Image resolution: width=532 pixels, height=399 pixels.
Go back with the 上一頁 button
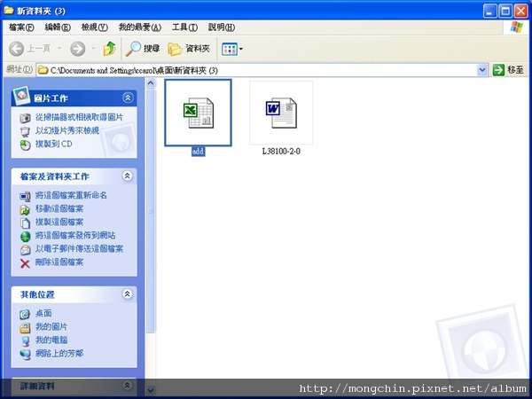[x=29, y=49]
